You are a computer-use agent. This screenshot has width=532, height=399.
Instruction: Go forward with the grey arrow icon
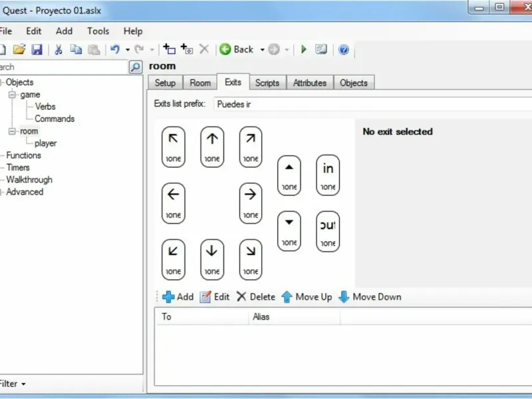274,49
